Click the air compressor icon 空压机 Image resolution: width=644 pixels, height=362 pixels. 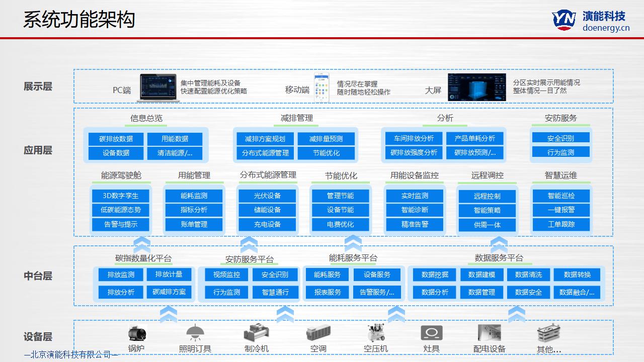[375, 333]
